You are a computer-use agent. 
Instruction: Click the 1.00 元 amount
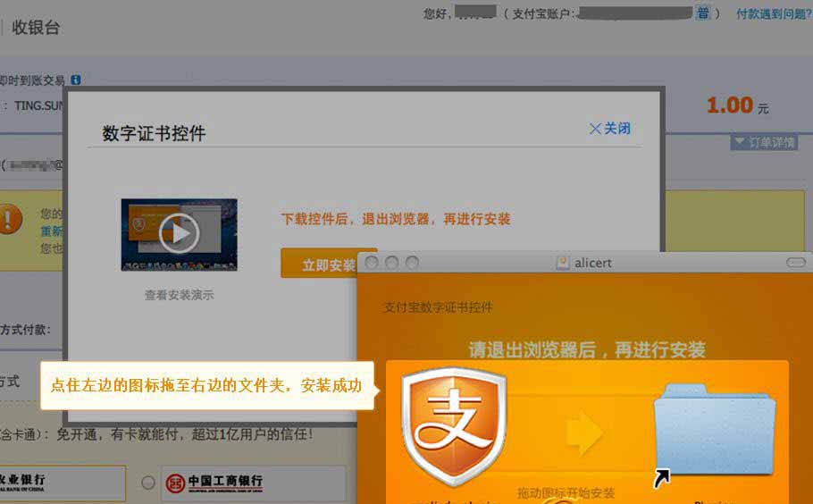737,105
